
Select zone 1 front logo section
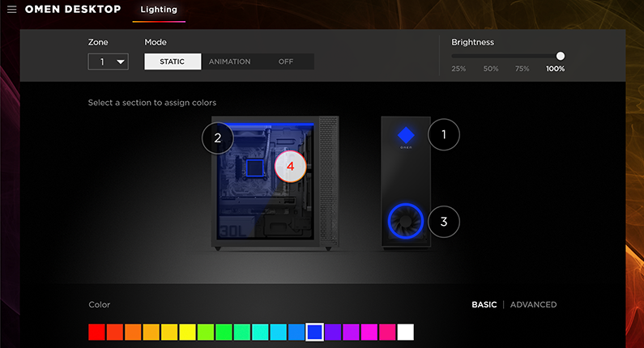pyautogui.click(x=444, y=134)
